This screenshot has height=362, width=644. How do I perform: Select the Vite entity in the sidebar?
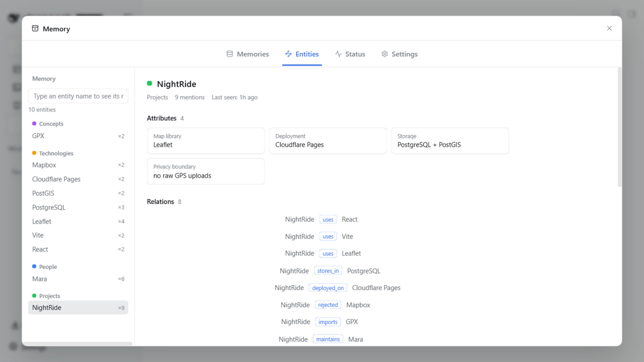pyautogui.click(x=78, y=235)
